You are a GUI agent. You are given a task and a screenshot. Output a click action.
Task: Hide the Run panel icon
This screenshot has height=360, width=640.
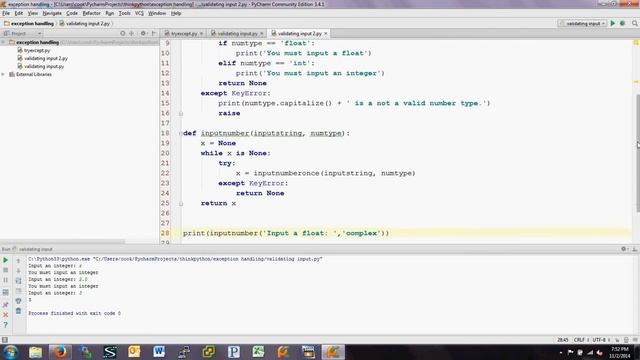[635, 249]
